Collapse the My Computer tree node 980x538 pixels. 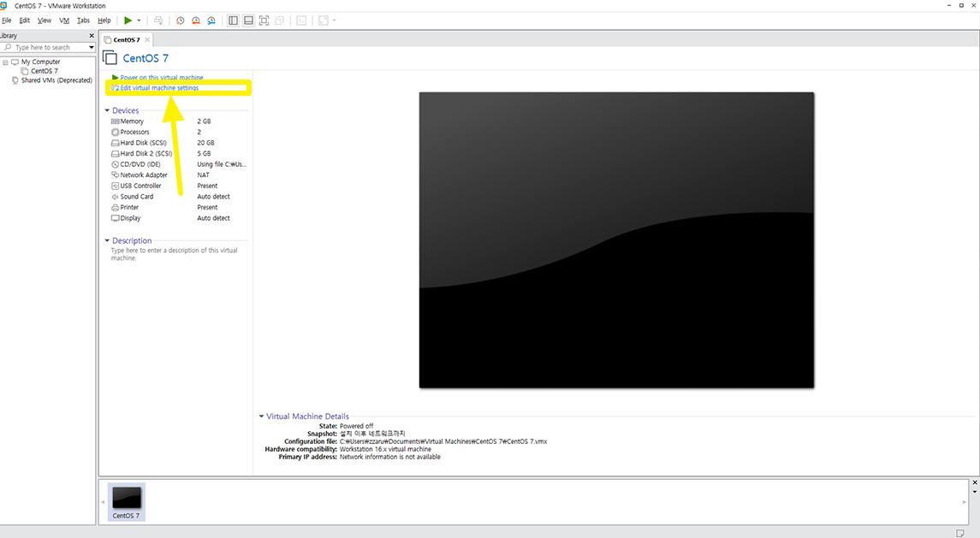click(6, 62)
